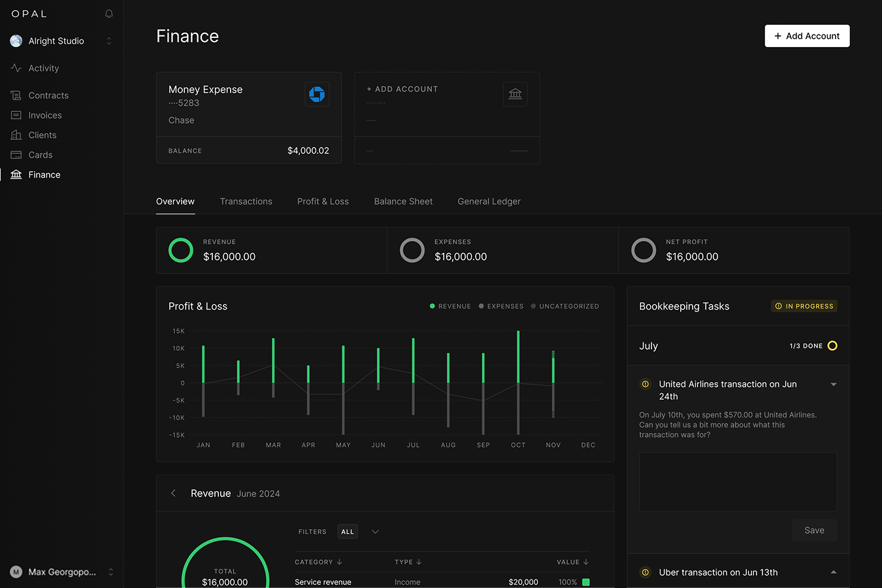
Task: Sort by the TYPE column
Action: click(408, 562)
